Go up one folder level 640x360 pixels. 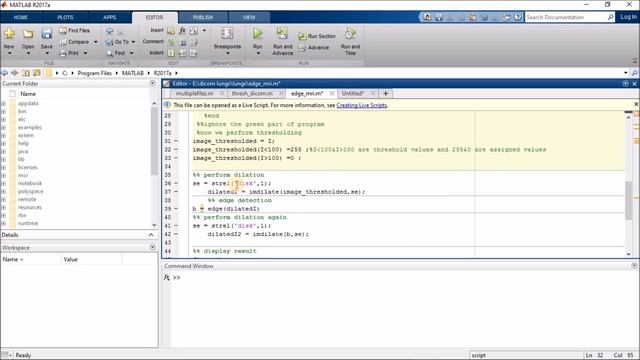(26, 73)
